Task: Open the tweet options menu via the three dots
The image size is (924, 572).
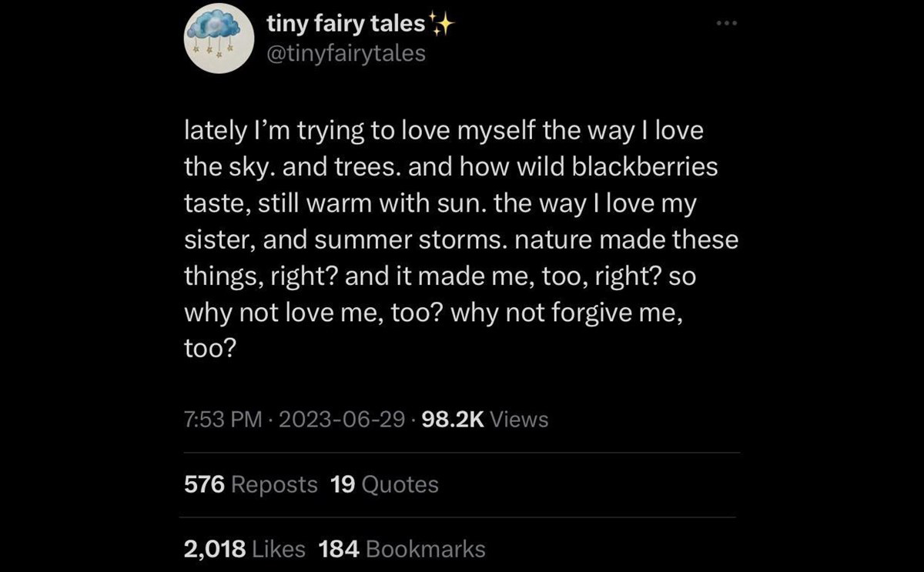Action: click(x=725, y=22)
